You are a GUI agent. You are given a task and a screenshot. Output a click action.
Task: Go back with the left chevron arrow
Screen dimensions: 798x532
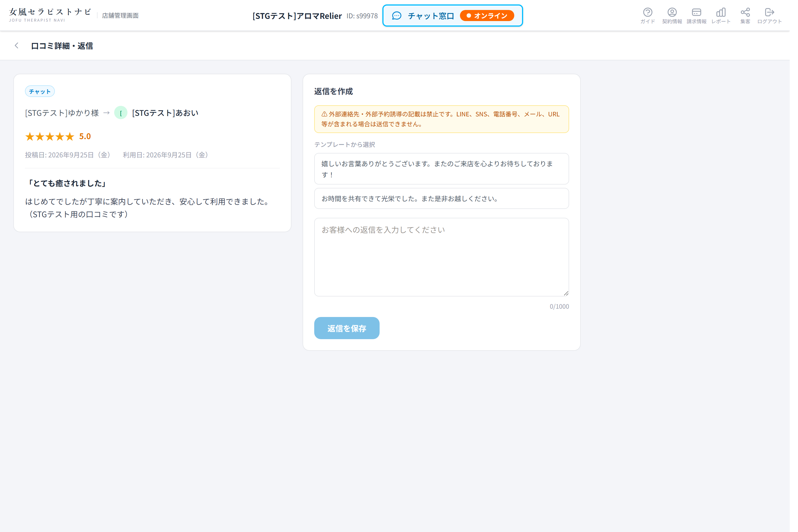[17, 46]
